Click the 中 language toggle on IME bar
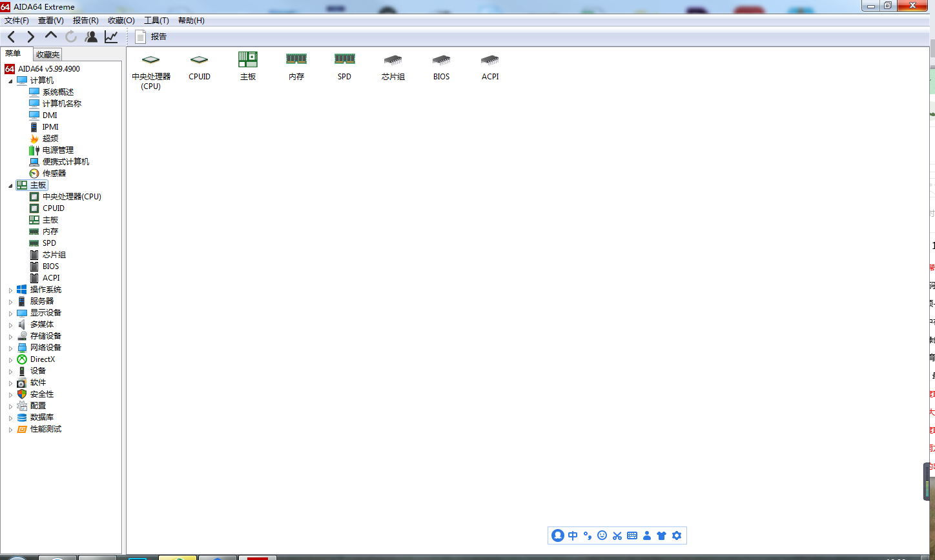Image resolution: width=935 pixels, height=560 pixels. click(573, 535)
